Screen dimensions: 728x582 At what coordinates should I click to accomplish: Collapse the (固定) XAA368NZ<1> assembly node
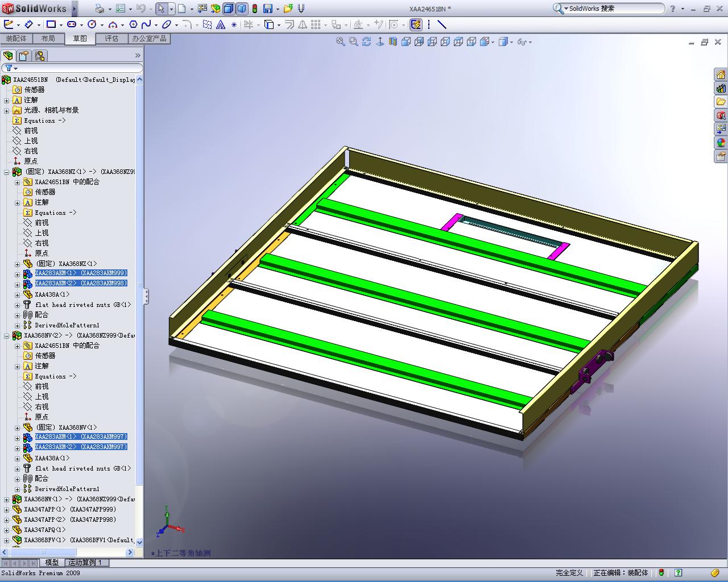point(7,172)
